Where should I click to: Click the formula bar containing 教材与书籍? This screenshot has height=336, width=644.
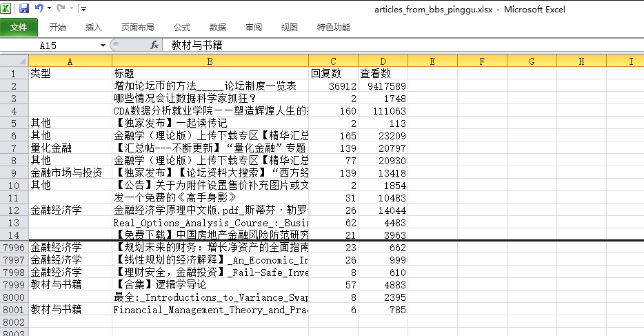pos(403,45)
